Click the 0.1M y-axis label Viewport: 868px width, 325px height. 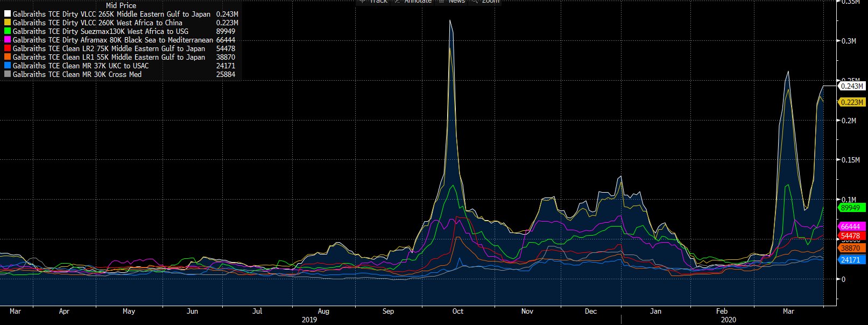pos(849,200)
